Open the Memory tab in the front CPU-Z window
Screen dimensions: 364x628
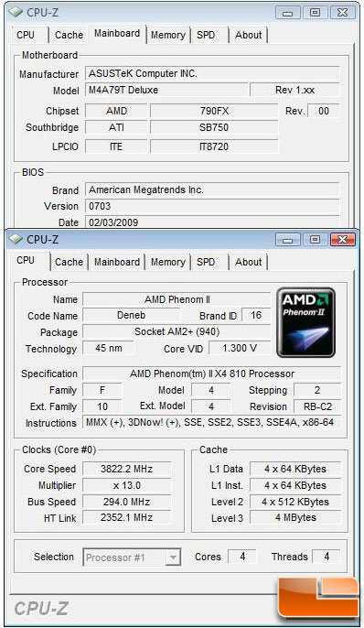point(168,262)
